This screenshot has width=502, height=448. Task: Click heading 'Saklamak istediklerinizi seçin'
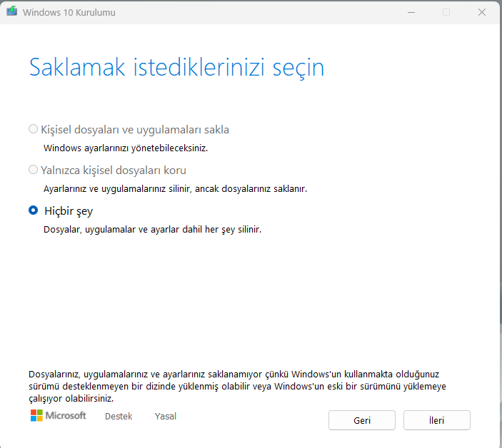tap(176, 68)
